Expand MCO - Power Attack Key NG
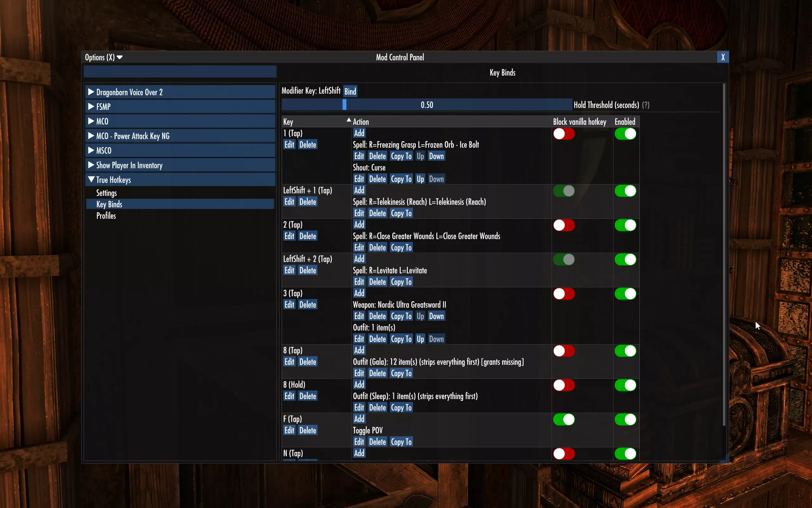The image size is (812, 508). pyautogui.click(x=180, y=136)
